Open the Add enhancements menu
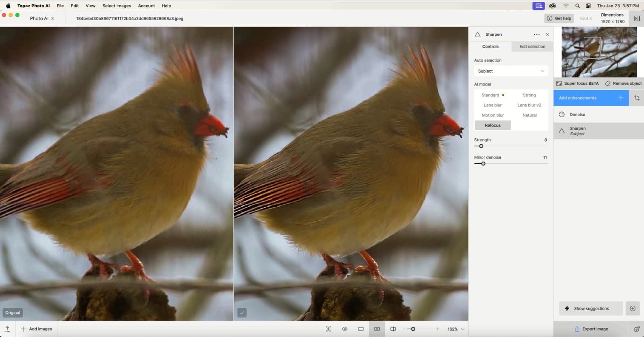This screenshot has width=644, height=337. (x=591, y=98)
